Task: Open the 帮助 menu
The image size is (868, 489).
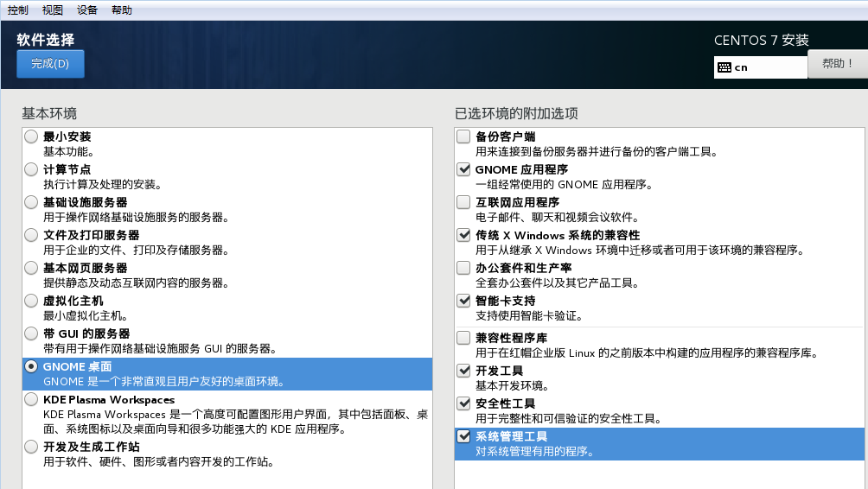Action: click(x=122, y=10)
